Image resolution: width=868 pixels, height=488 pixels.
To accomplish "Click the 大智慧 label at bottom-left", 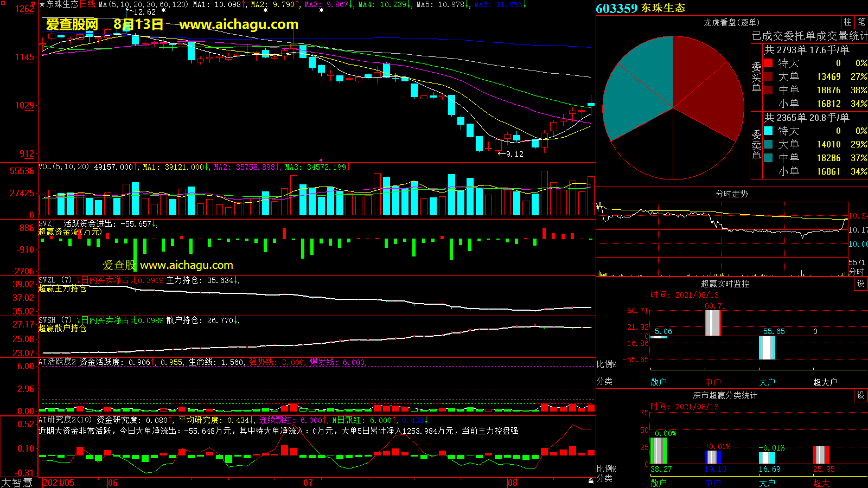I will click(x=17, y=483).
